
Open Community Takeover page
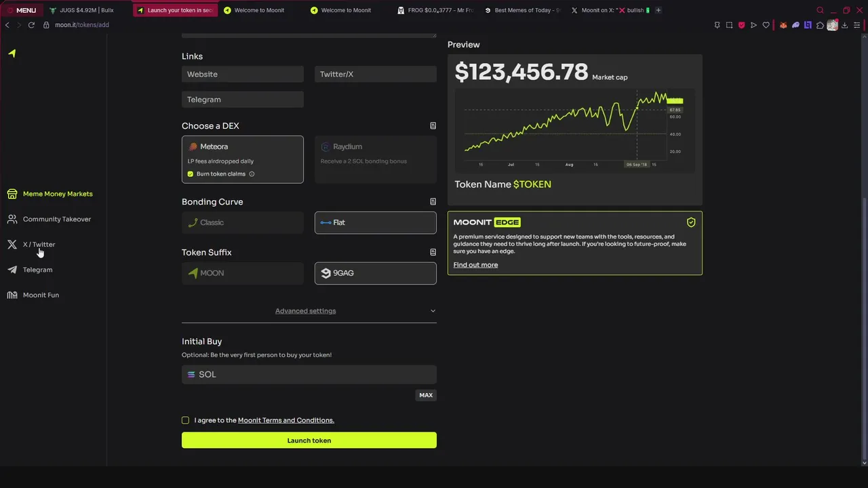tap(49, 219)
